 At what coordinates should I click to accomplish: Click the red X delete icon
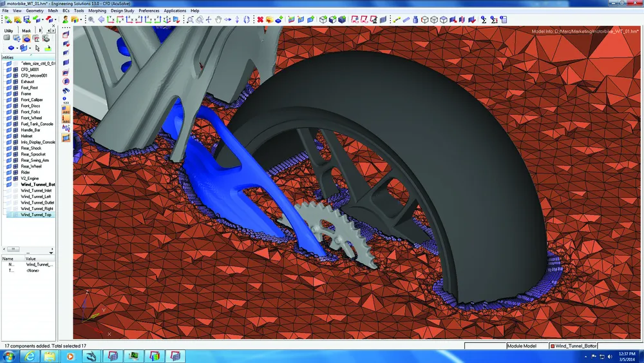[261, 19]
